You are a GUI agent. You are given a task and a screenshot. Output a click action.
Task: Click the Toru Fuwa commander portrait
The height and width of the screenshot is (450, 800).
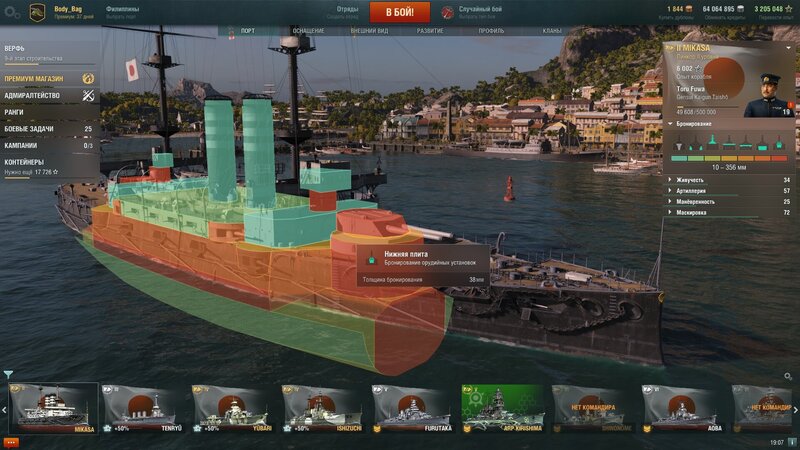click(x=768, y=96)
